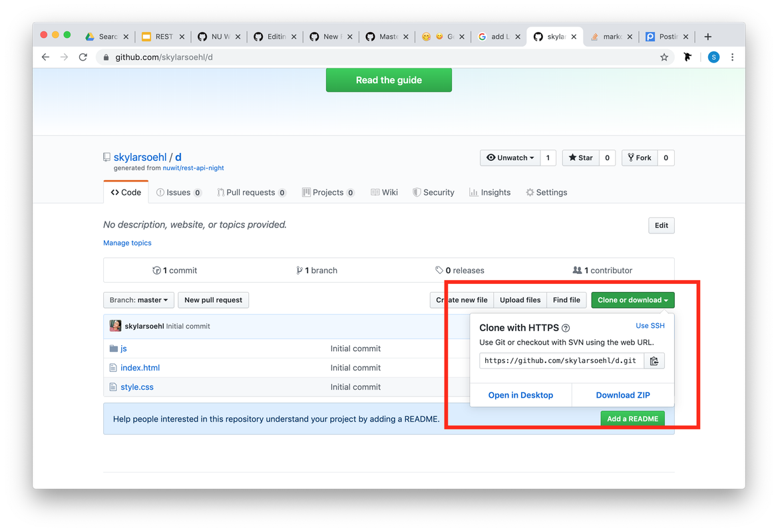Click Edit for the repository description
This screenshot has height=532, width=778.
point(662,225)
